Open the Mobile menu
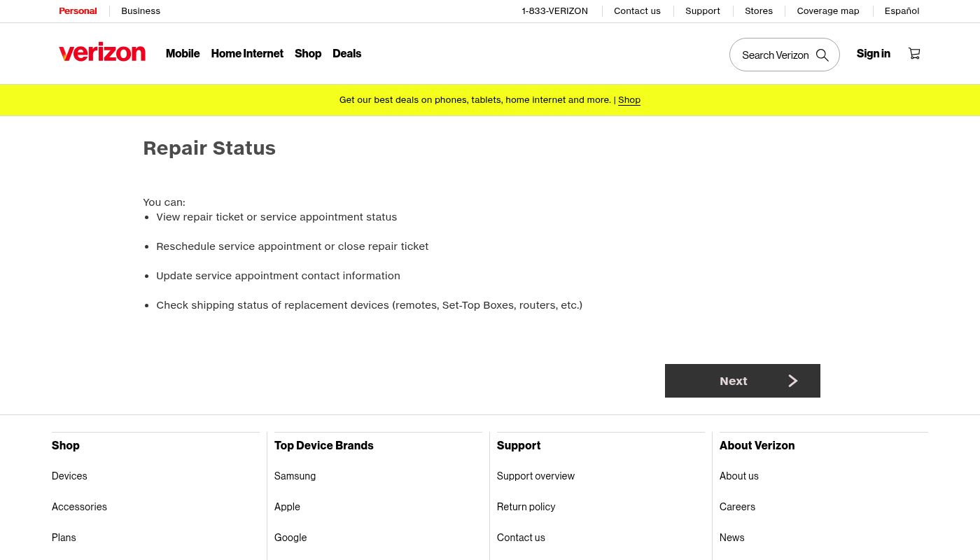Screen dimensions: 980x560 click(x=183, y=54)
